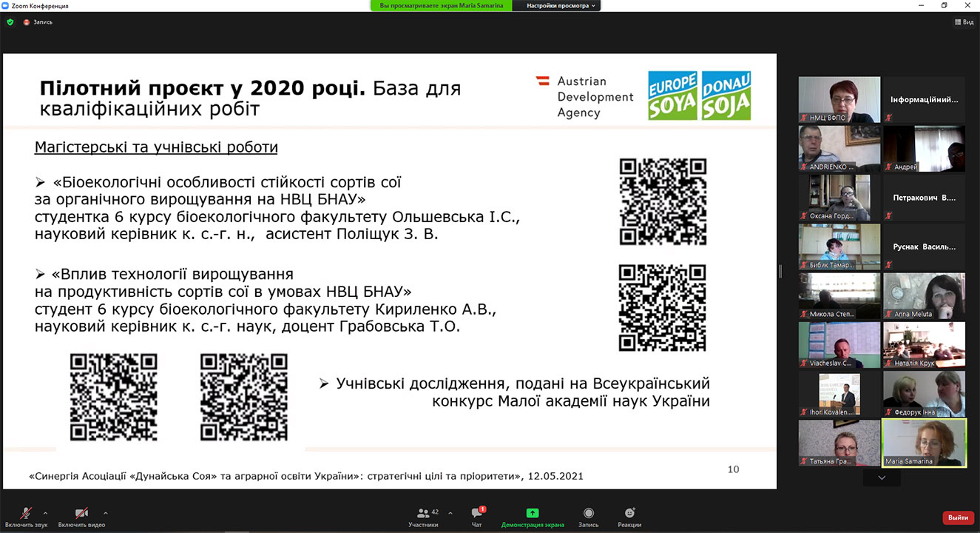Select the Татьяна Гра participant video

point(839,443)
